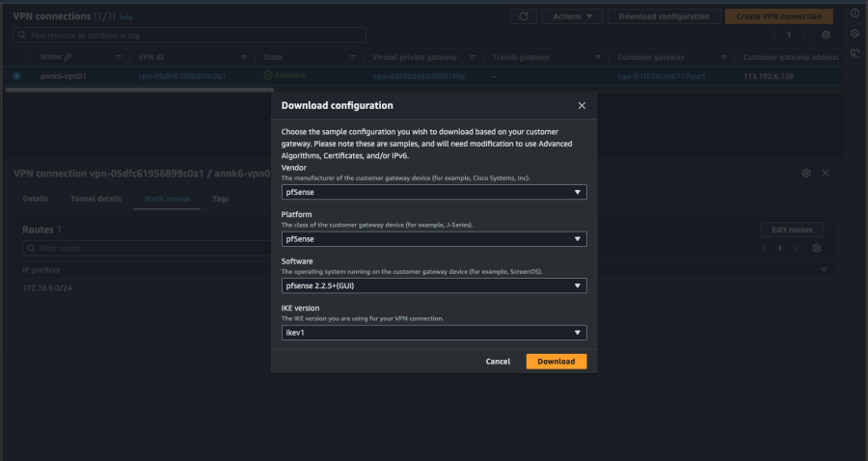The height and width of the screenshot is (461, 868).
Task: Open settings gear in VPN connection details panel
Action: (806, 173)
